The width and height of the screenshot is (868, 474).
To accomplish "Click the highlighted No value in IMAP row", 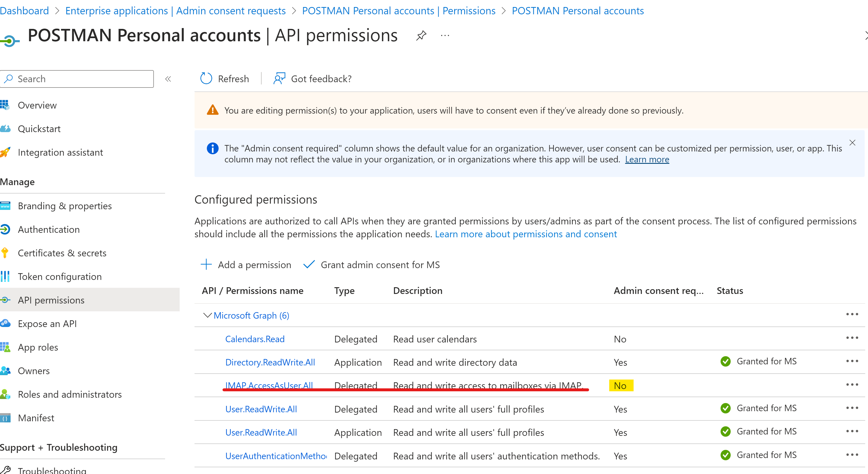I will (x=621, y=385).
